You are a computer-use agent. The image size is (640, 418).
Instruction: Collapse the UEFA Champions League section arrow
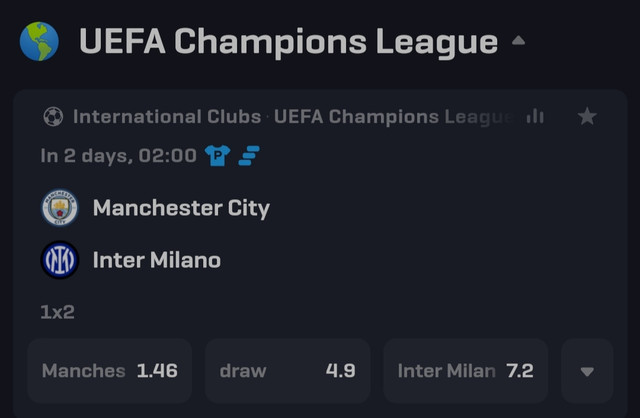(518, 40)
